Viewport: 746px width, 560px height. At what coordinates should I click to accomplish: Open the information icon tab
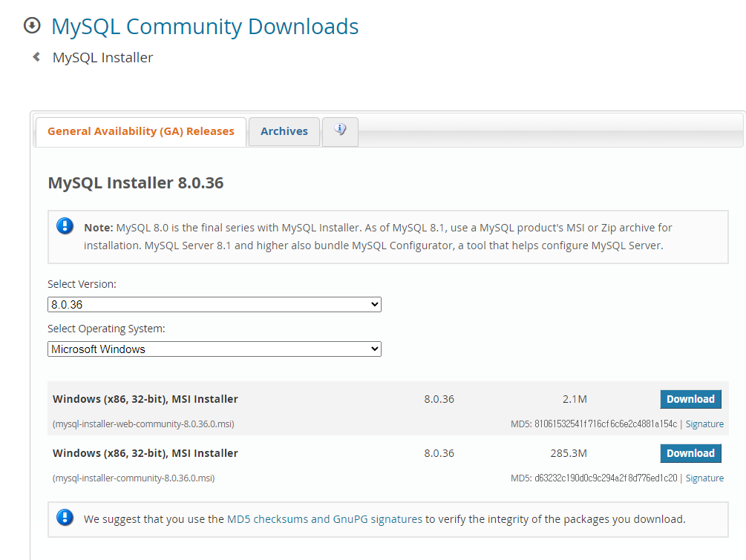tap(340, 131)
